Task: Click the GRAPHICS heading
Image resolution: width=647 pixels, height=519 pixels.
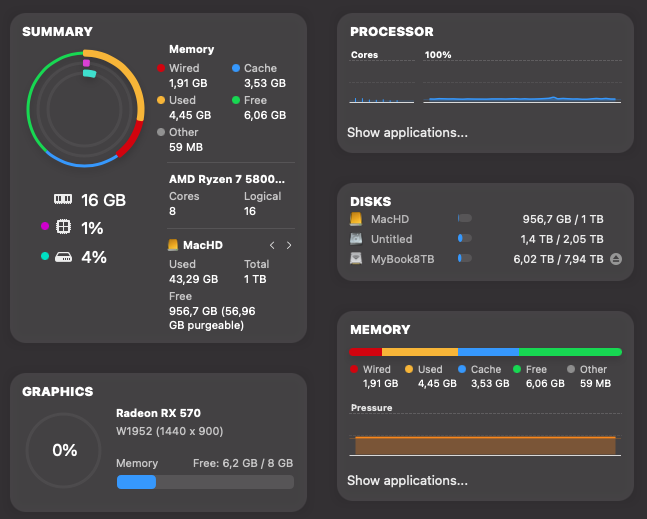Action: [x=58, y=391]
